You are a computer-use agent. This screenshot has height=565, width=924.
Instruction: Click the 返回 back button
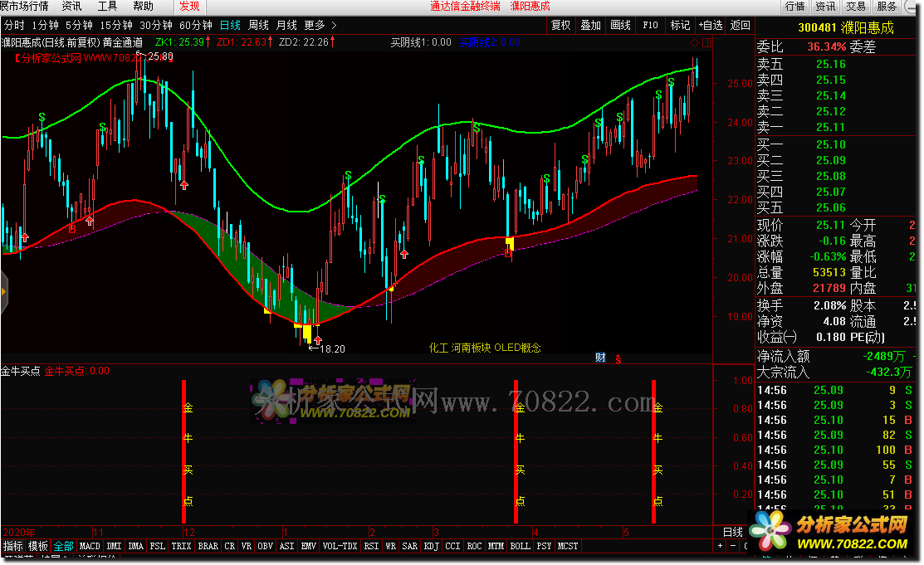tap(741, 26)
